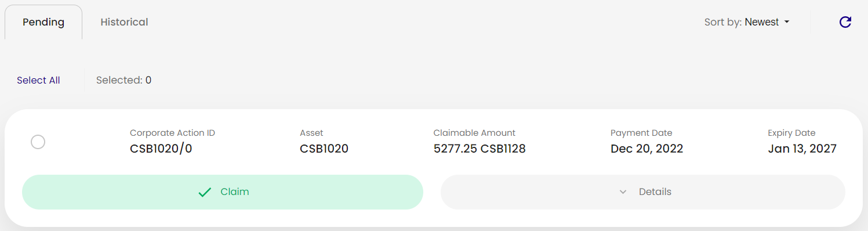Click the Corporate Action ID value CSB1020/0

click(161, 149)
